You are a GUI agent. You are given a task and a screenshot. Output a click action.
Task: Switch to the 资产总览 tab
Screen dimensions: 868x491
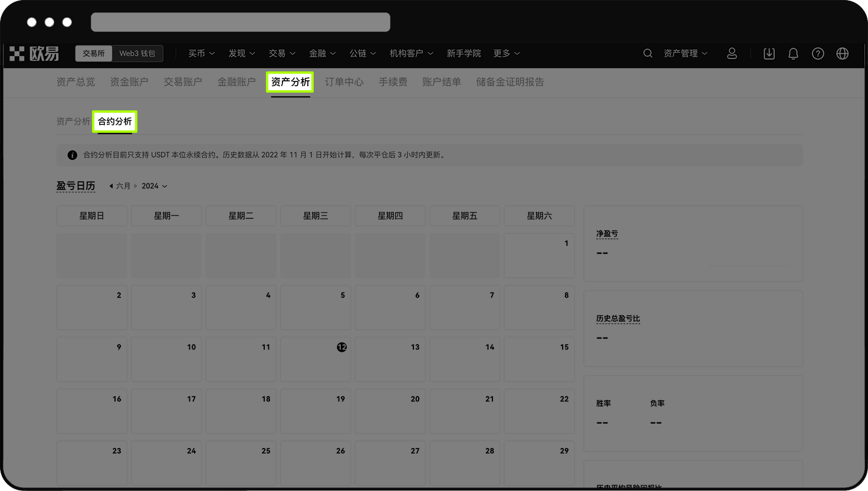point(75,81)
